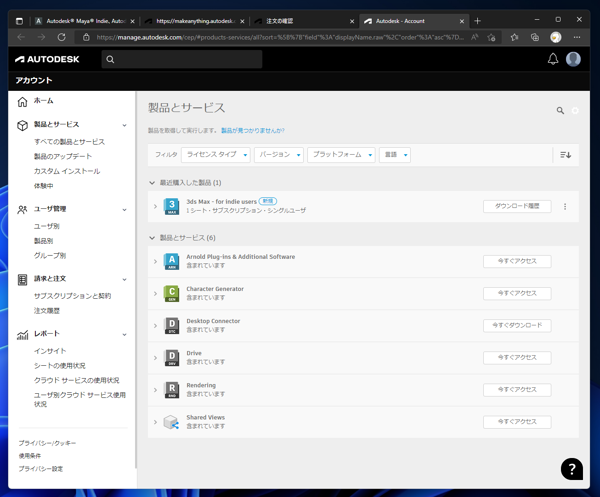Viewport: 600px width, 497px height.
Task: Click 今すぐアクセス for Shared Views
Action: (x=517, y=422)
